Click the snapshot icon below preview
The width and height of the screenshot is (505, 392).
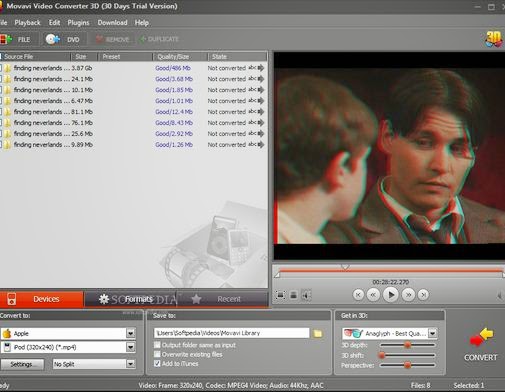coord(293,295)
